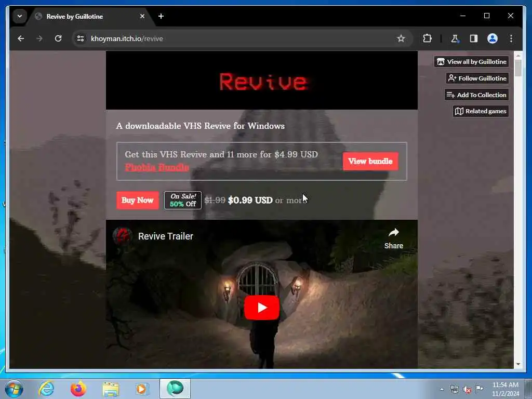The width and height of the screenshot is (532, 399).
Task: Click scrollbar down arrow
Action: [518, 364]
